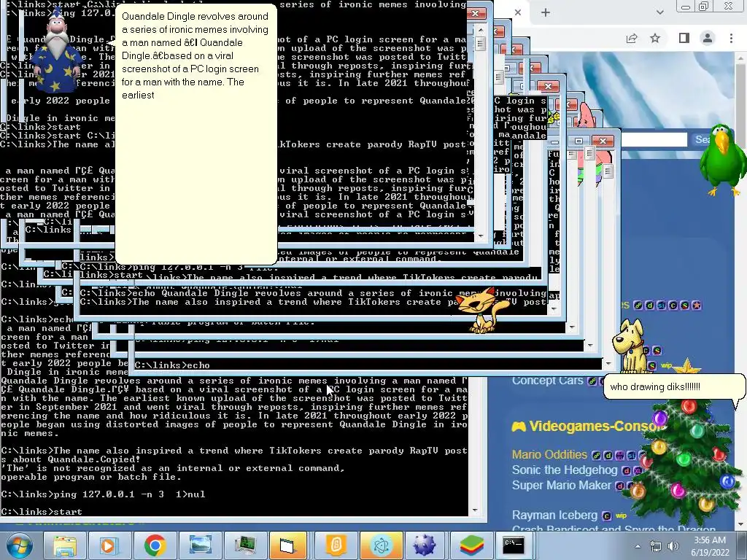
Task: Click "'The' is not recognized" error line
Action: tap(173, 468)
